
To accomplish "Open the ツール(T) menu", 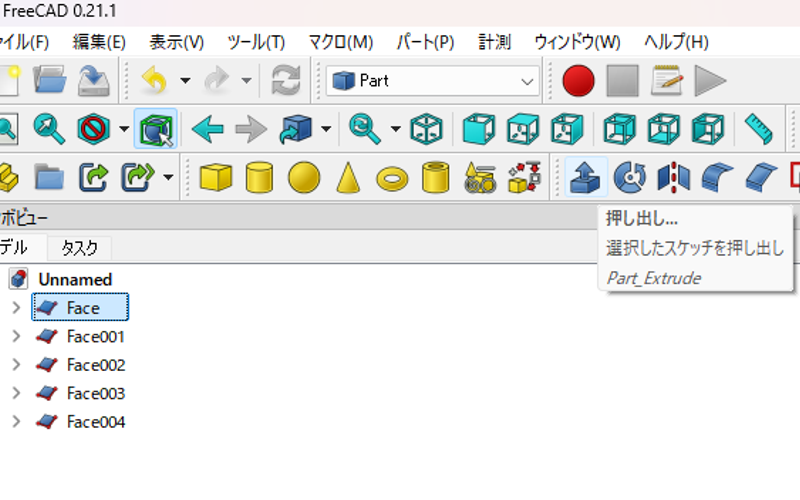I will click(x=256, y=42).
